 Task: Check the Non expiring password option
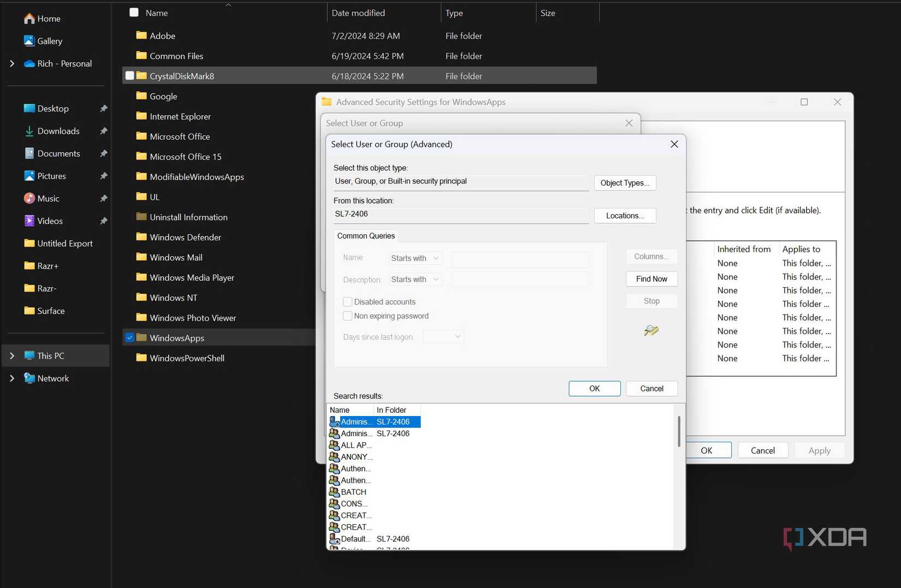(x=347, y=316)
